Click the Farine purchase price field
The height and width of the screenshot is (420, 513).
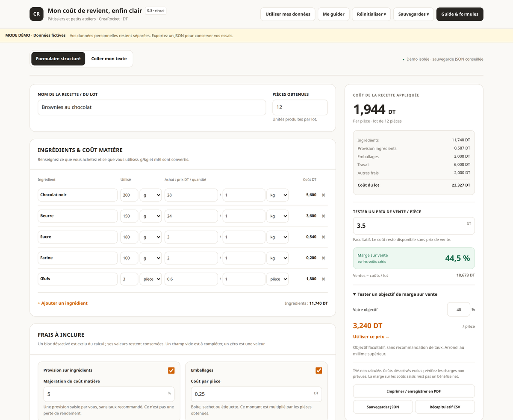(192, 258)
